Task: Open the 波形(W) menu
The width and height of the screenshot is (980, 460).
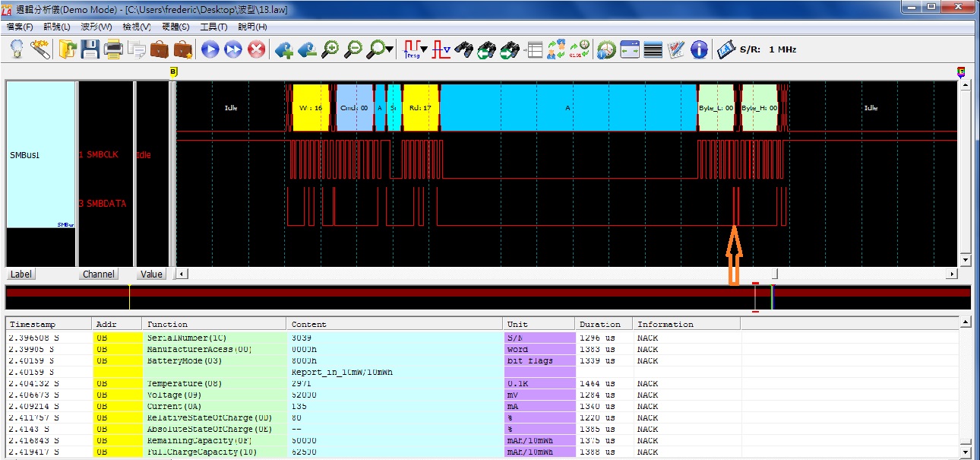Action: pos(96,27)
